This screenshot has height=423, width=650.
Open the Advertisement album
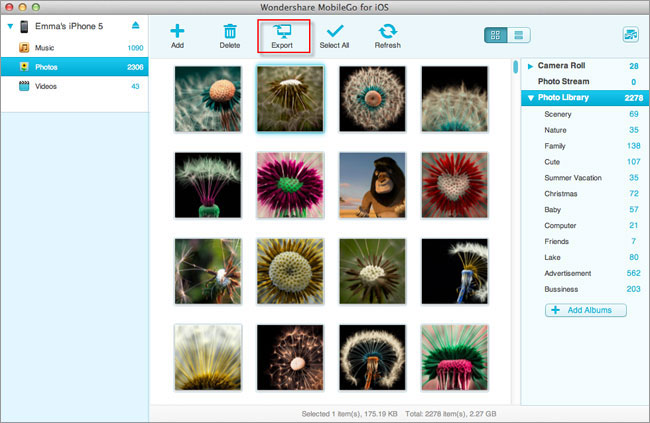[585, 273]
